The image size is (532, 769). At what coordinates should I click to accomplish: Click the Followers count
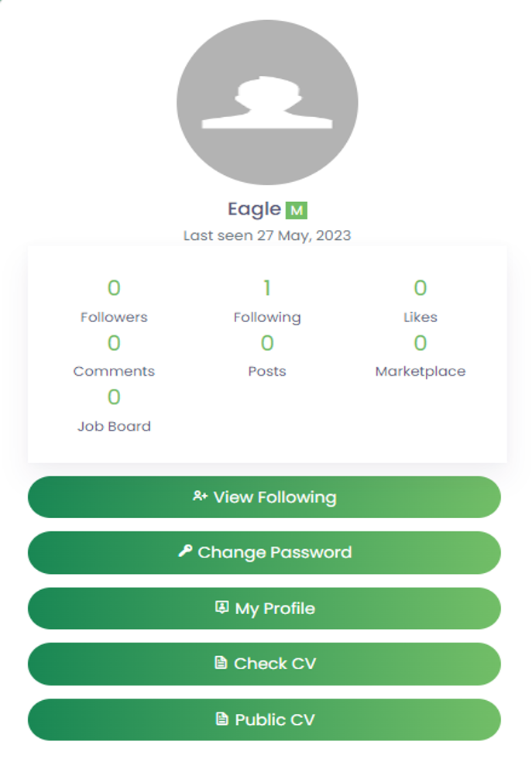[114, 288]
